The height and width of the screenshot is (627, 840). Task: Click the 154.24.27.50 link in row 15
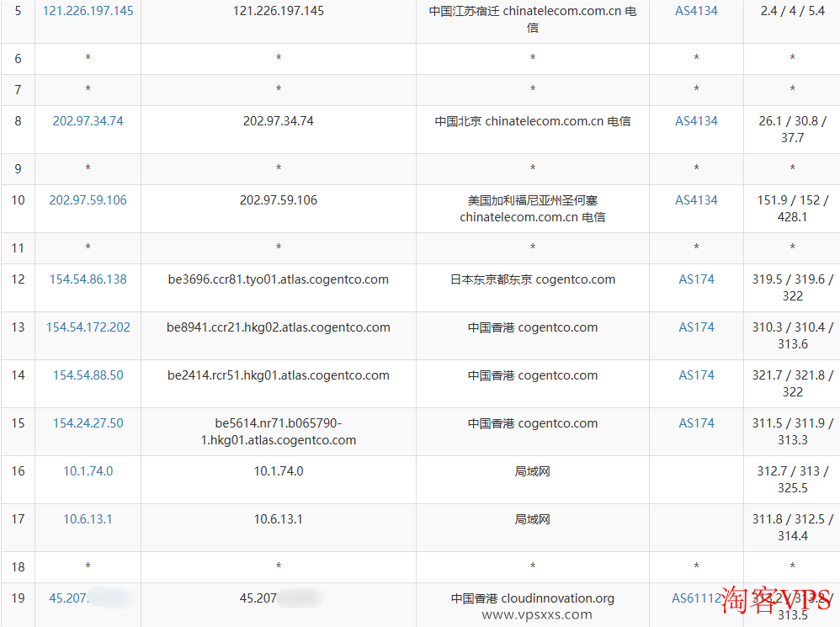coord(87,422)
